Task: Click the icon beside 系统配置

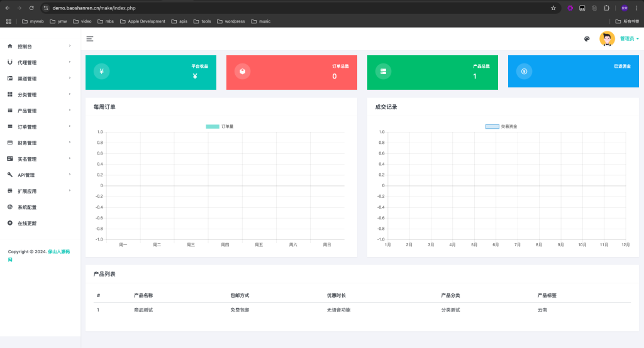Action: (x=10, y=207)
